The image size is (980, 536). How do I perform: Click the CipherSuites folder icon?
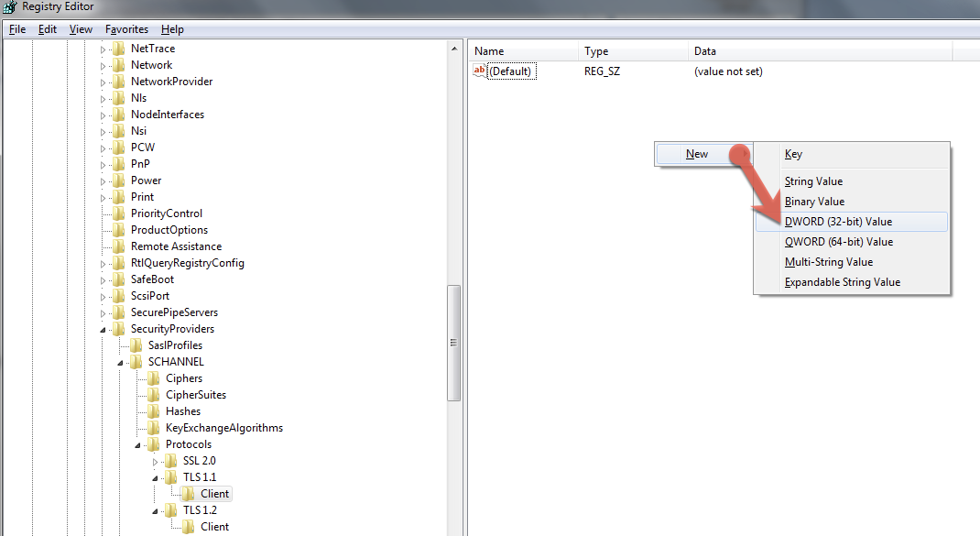coord(154,395)
